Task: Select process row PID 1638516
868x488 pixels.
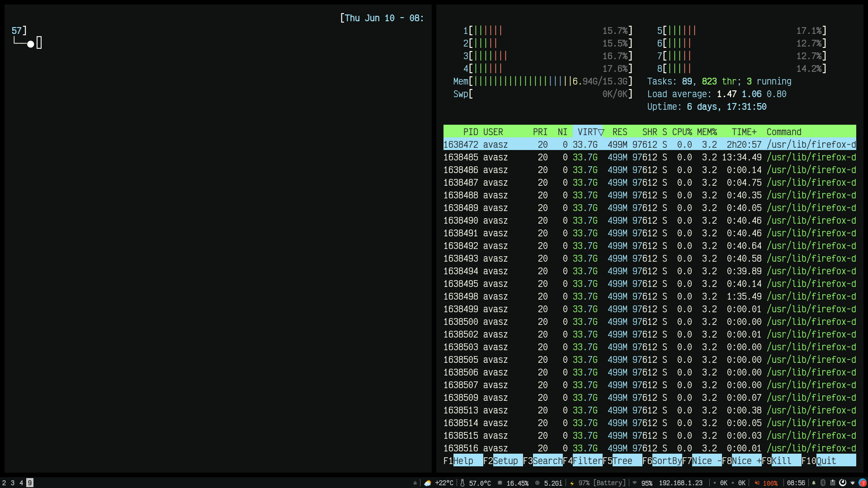Action: click(x=650, y=448)
